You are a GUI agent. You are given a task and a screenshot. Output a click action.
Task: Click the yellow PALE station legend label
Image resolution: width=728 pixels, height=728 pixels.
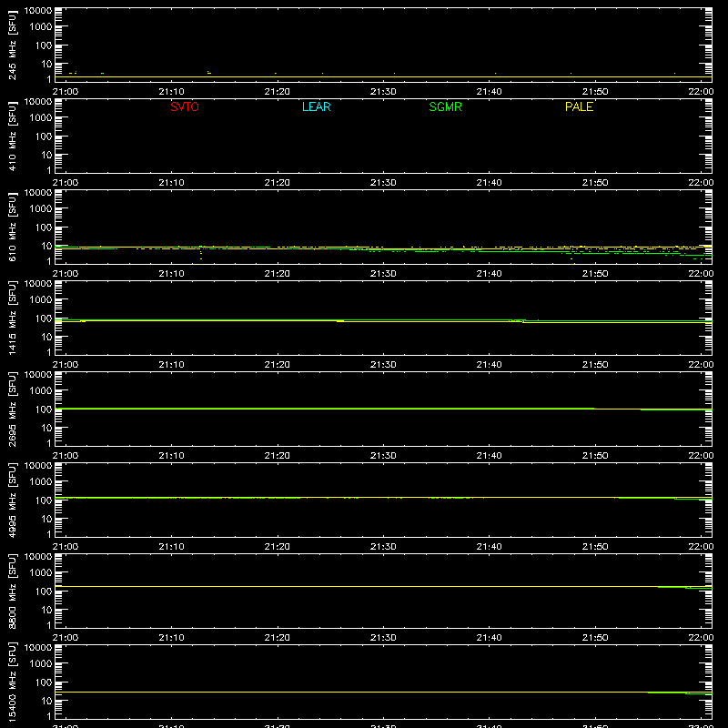579,106
